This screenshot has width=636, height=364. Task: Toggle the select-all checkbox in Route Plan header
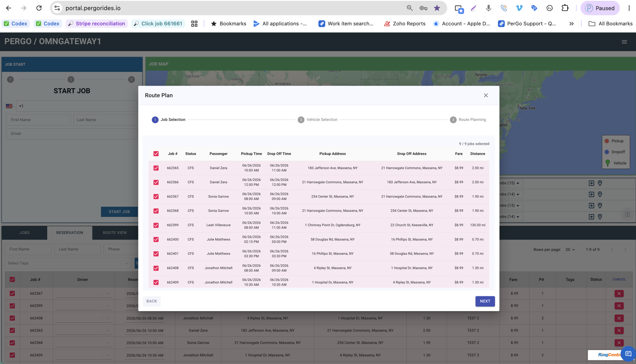click(156, 154)
